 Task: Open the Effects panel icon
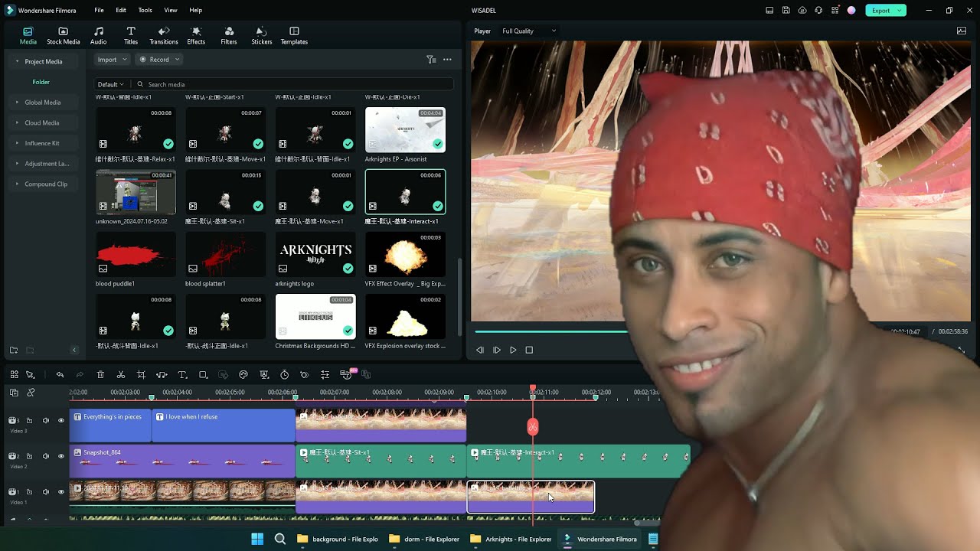pyautogui.click(x=196, y=35)
